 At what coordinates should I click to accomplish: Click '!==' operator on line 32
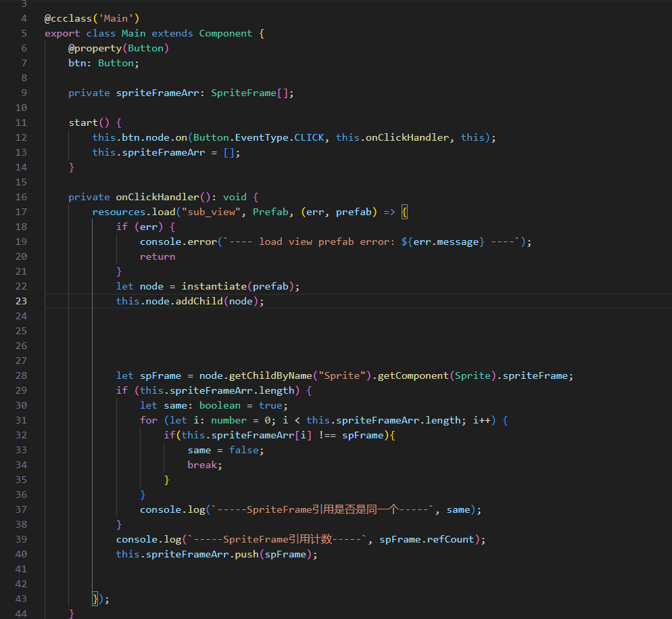[x=327, y=435]
